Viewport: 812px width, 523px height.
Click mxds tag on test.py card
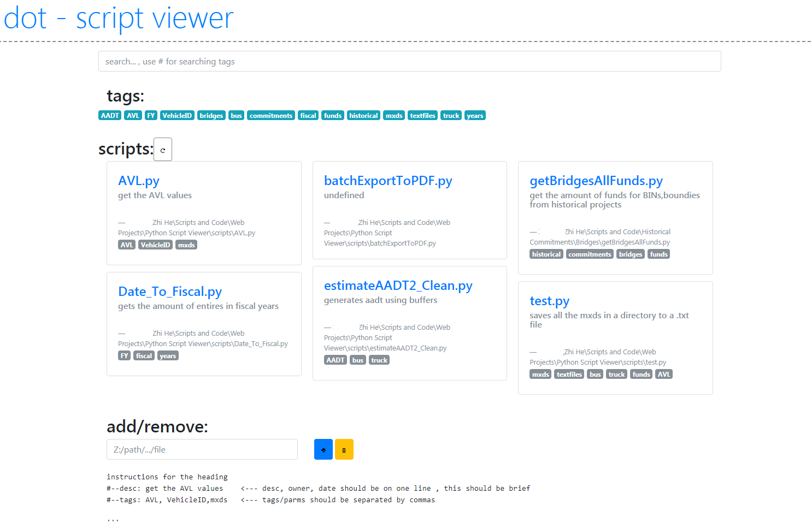[x=540, y=375]
